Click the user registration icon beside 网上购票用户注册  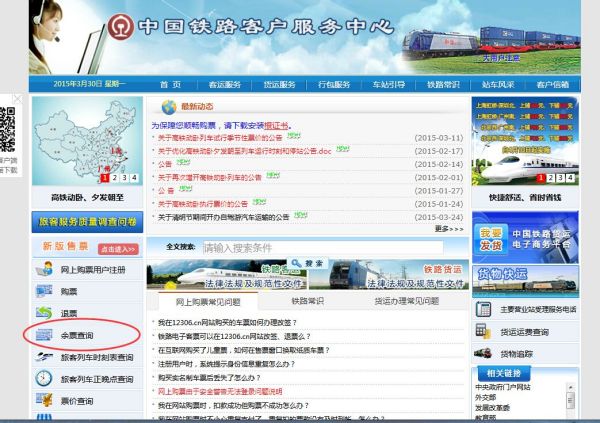(x=44, y=269)
